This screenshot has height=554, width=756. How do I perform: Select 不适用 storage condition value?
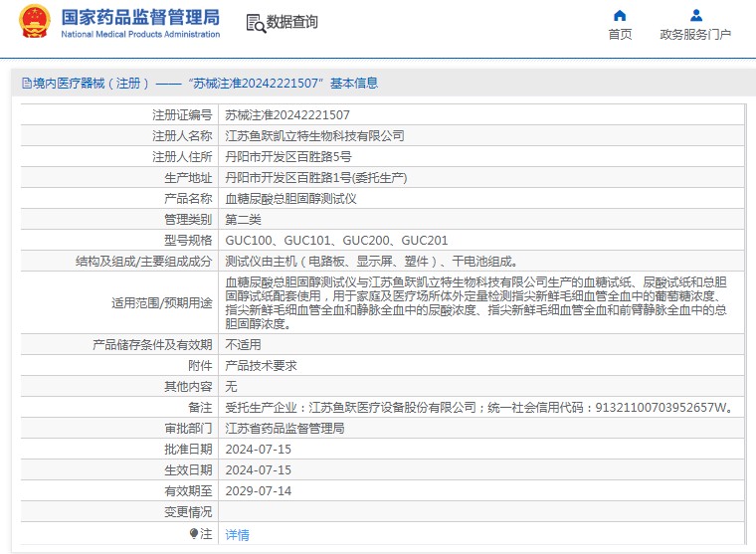(x=243, y=345)
